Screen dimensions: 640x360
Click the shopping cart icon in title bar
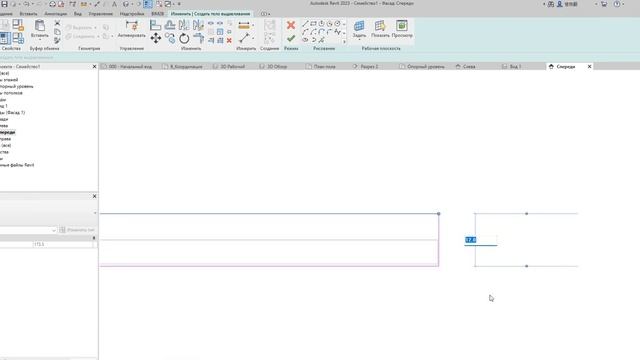pyautogui.click(x=604, y=4)
